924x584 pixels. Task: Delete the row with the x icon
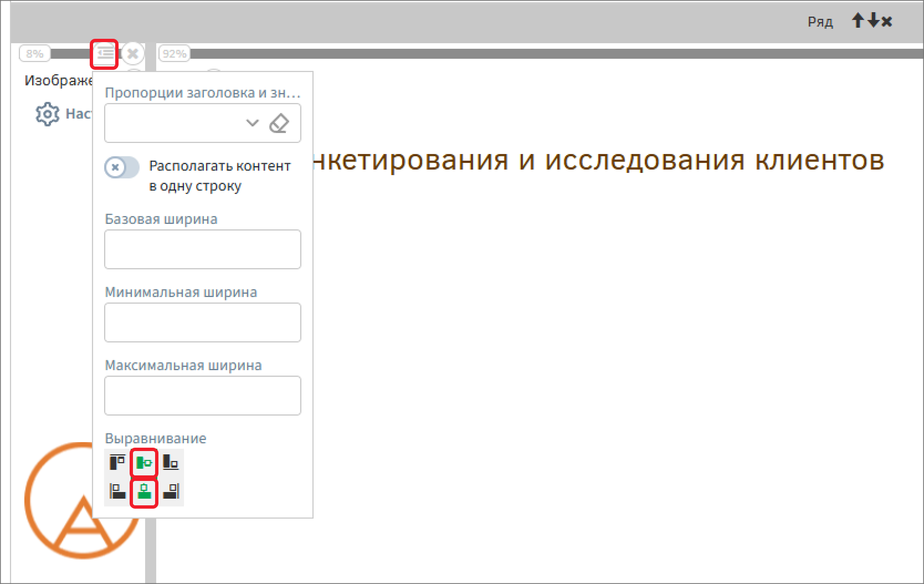887,21
